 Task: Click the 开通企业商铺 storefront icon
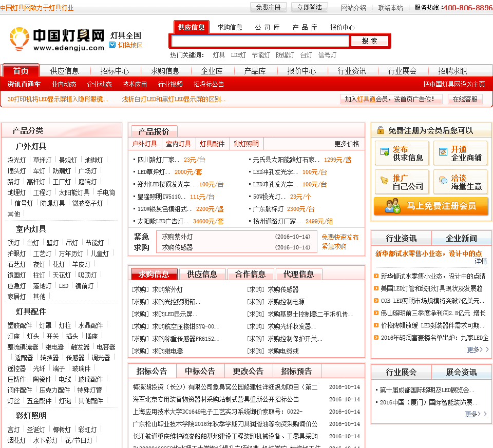click(x=443, y=152)
